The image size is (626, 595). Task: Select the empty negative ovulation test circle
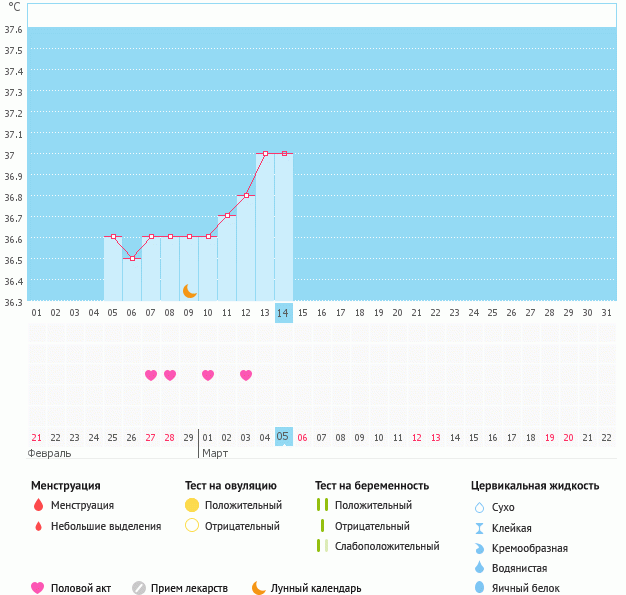click(x=192, y=526)
